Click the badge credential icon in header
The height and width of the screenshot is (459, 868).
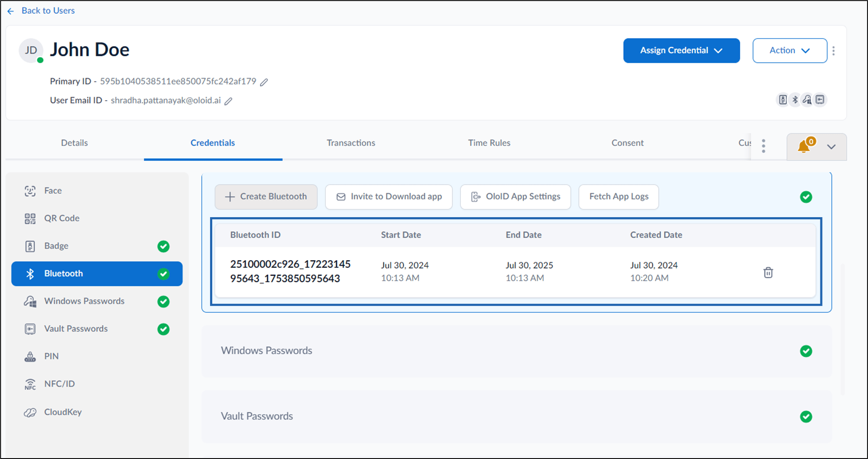coord(783,100)
